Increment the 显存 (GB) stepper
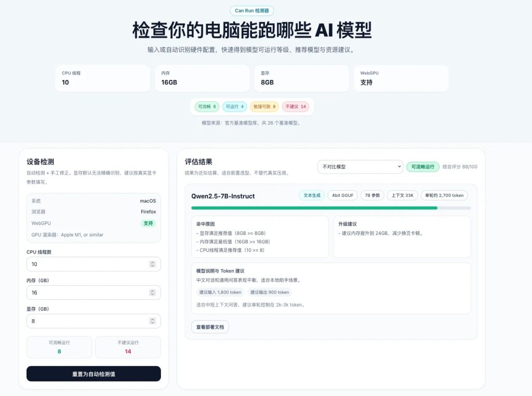532x396 pixels. pyautogui.click(x=153, y=319)
